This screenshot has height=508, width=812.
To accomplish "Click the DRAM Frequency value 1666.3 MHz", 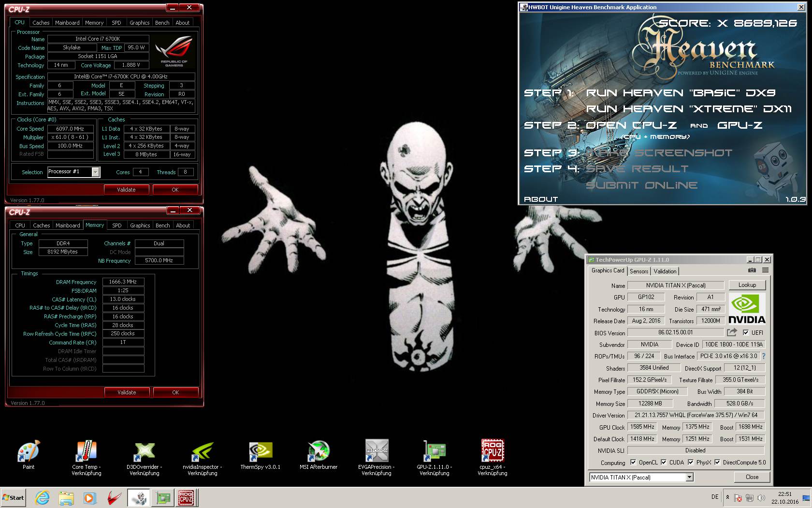I will 123,282.
